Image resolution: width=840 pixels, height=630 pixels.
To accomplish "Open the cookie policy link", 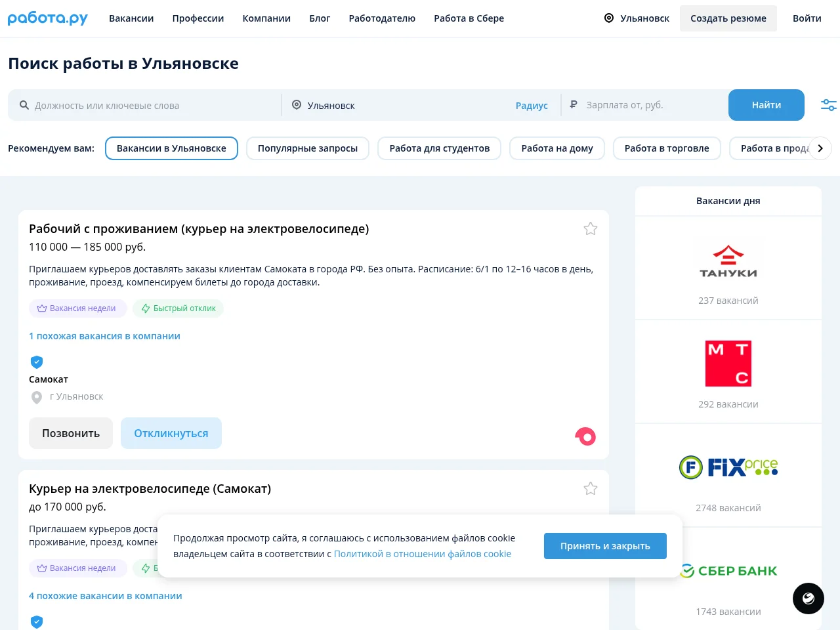I will [423, 554].
